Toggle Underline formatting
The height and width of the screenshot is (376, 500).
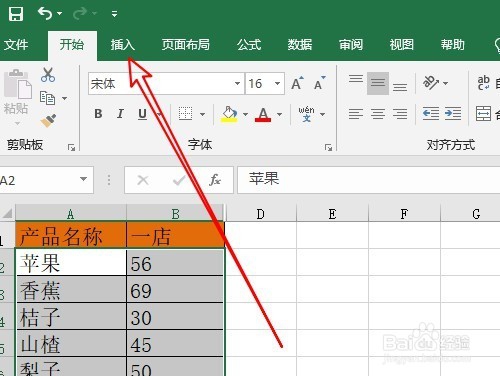tap(142, 114)
